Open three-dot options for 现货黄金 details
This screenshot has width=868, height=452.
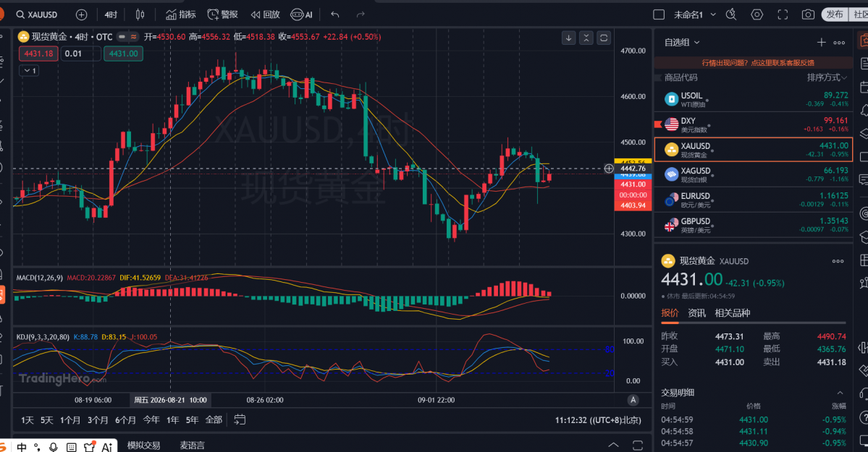pyautogui.click(x=838, y=261)
